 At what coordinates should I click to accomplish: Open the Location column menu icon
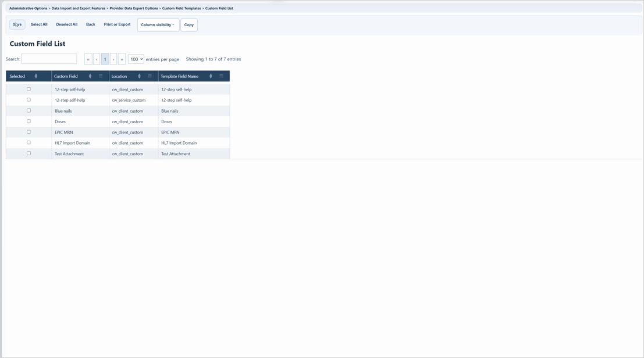coord(150,76)
